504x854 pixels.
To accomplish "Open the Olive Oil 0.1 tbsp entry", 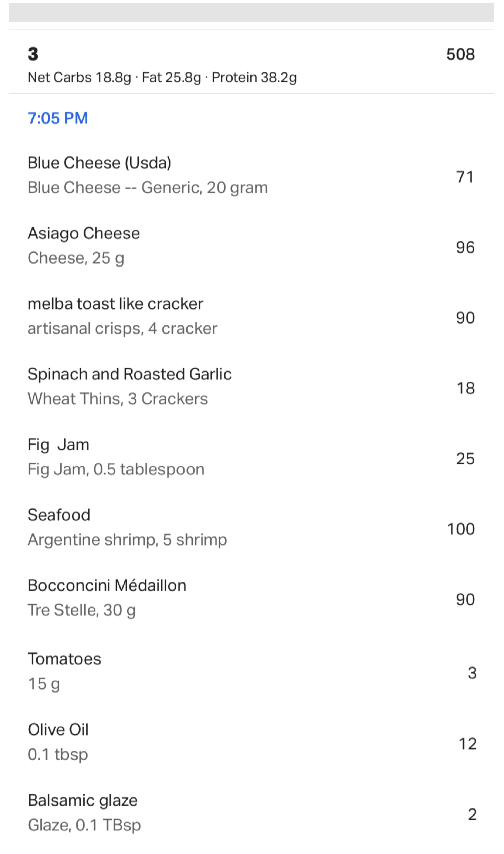I will pos(251,742).
